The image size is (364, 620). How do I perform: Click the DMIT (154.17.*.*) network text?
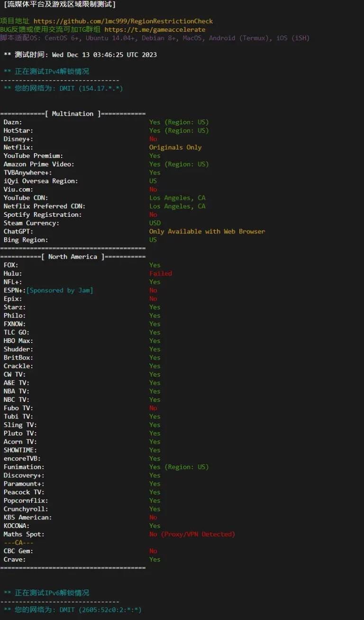click(x=91, y=88)
